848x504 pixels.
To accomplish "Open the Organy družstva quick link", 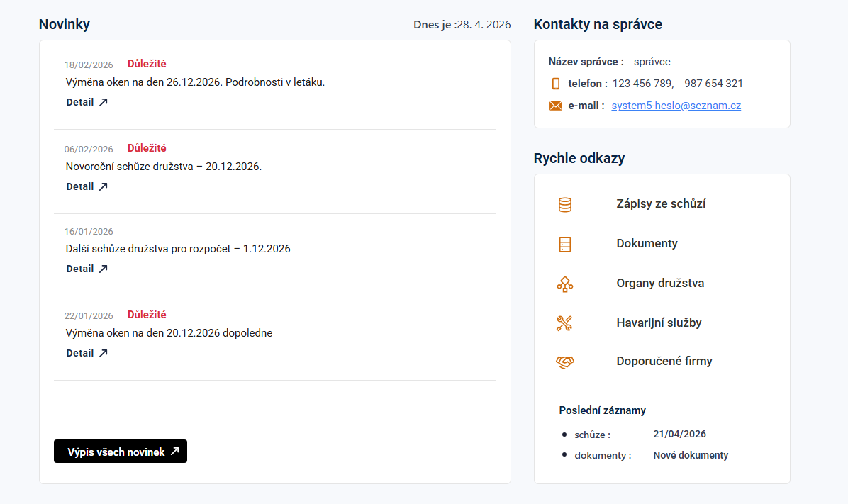I will [x=660, y=283].
